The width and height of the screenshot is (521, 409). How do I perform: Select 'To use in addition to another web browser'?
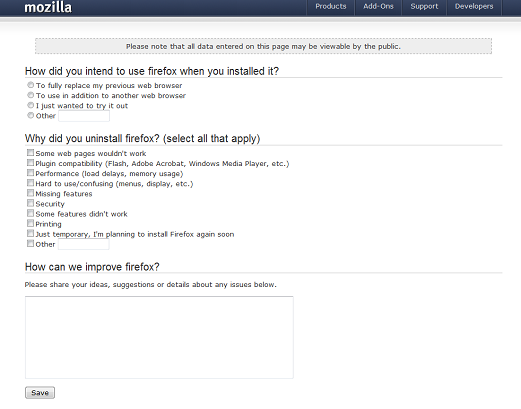[30, 95]
